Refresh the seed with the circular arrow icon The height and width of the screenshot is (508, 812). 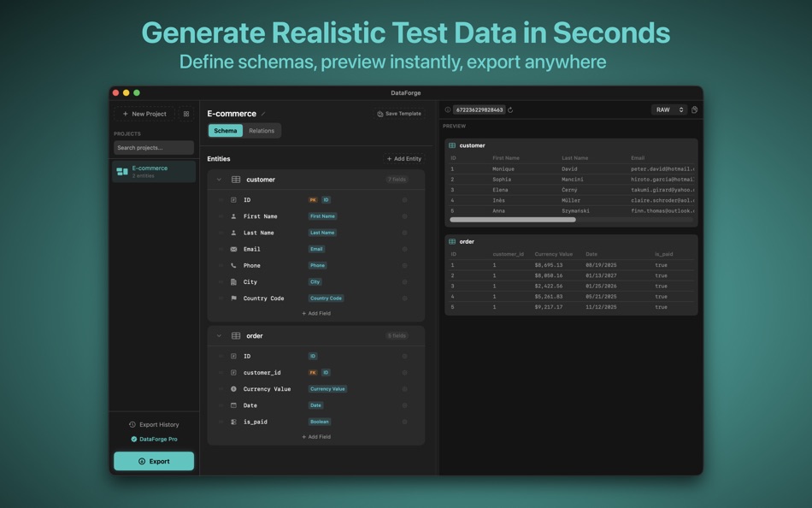511,109
